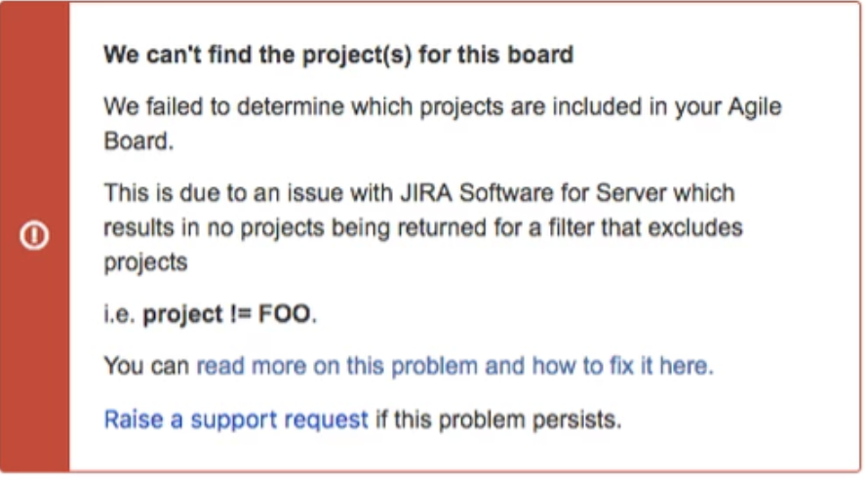This screenshot has height=480, width=868.
Task: Click the red error exclamation icon
Action: pos(34,236)
